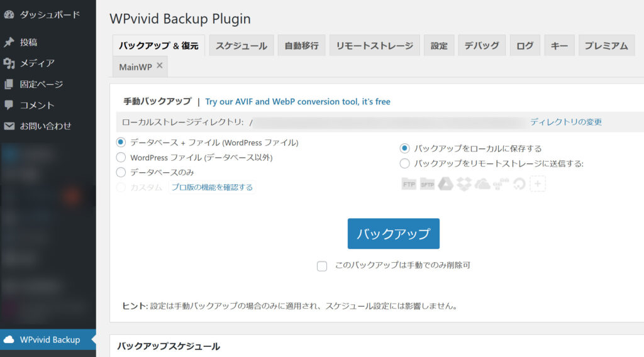This screenshot has height=357, width=644.
Task: Close the MainWP tab
Action: point(160,66)
